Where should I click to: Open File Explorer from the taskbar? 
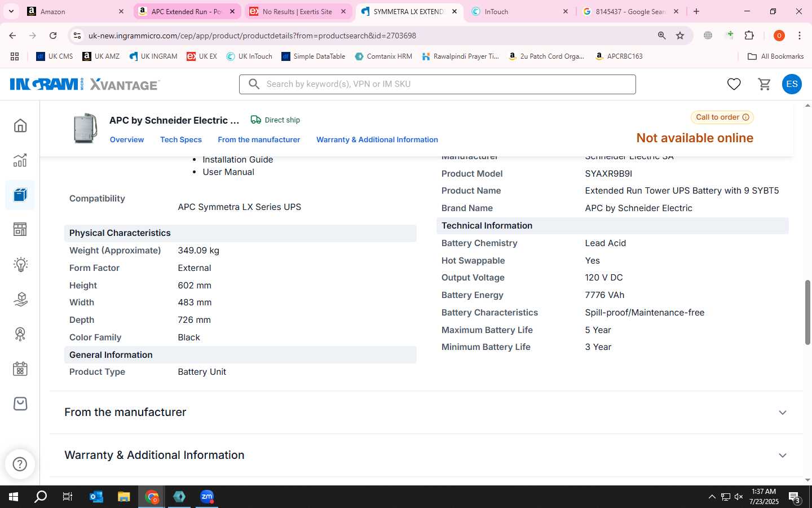point(124,497)
